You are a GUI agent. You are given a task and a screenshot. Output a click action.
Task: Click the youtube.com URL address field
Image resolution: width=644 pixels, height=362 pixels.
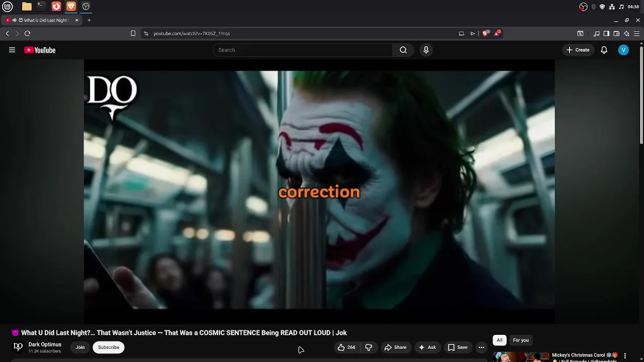point(192,33)
